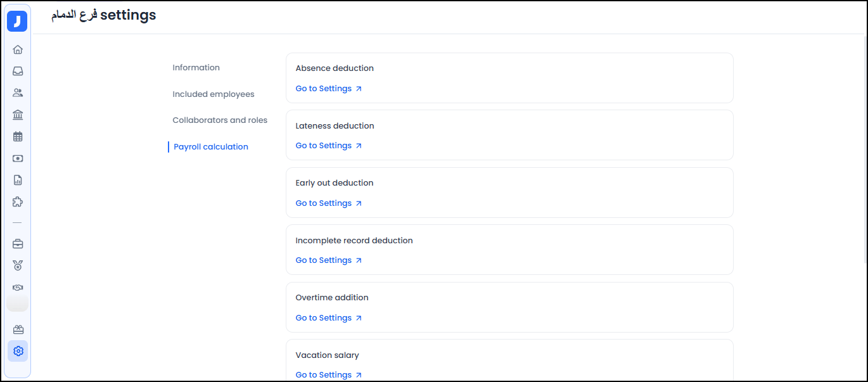The width and height of the screenshot is (868, 382).
Task: Click the app logo at the top left
Action: (17, 20)
